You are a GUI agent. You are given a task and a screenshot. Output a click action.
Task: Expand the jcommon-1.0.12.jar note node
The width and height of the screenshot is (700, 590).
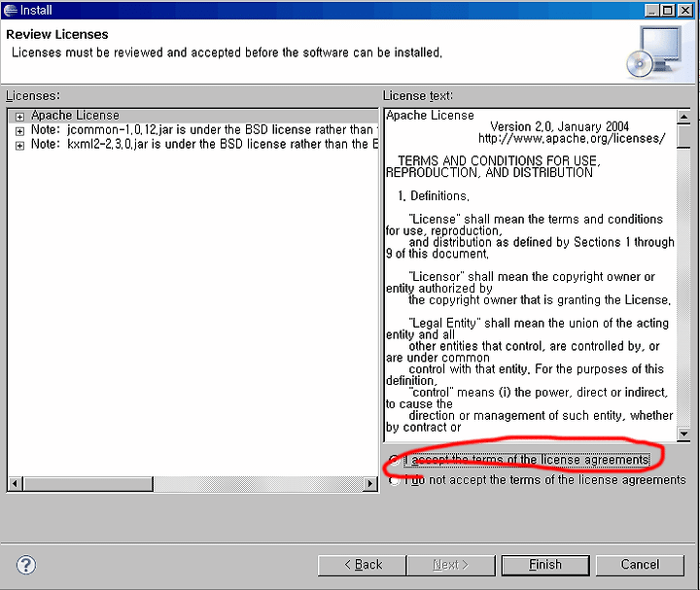(x=19, y=131)
